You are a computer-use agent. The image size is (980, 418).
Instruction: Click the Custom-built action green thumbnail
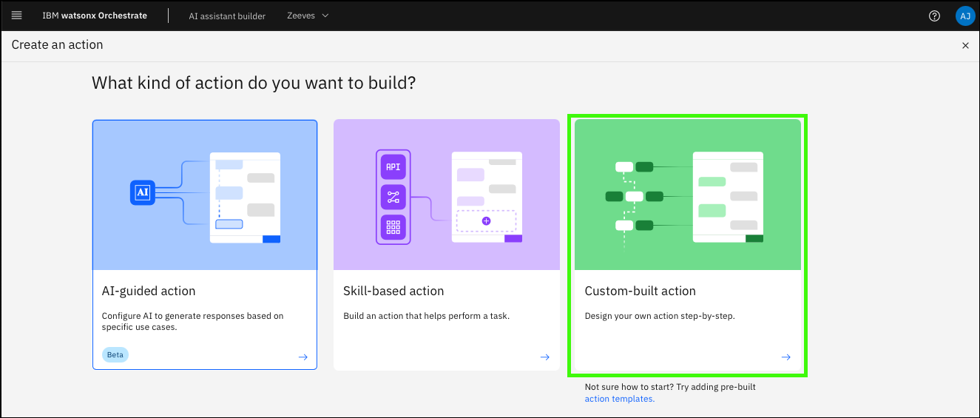(687, 195)
